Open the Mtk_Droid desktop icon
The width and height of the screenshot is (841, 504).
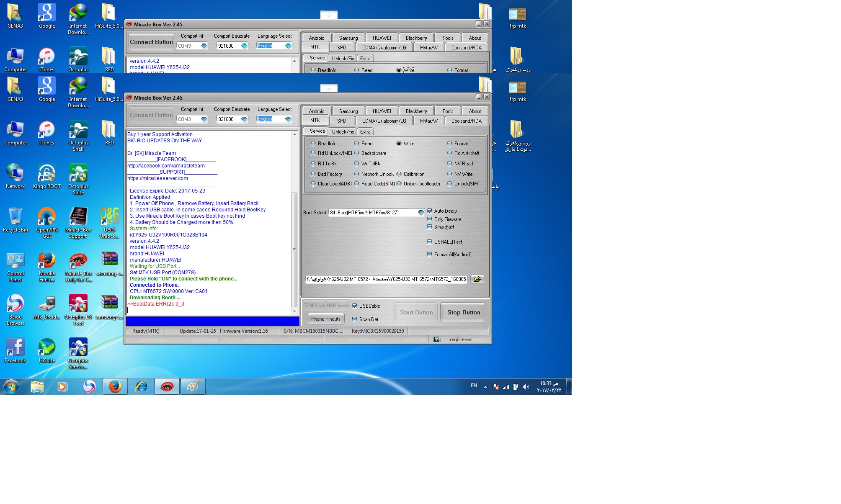[46, 307]
